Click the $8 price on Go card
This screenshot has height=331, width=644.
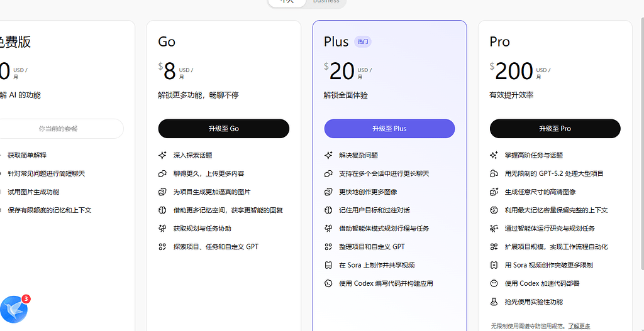(167, 72)
